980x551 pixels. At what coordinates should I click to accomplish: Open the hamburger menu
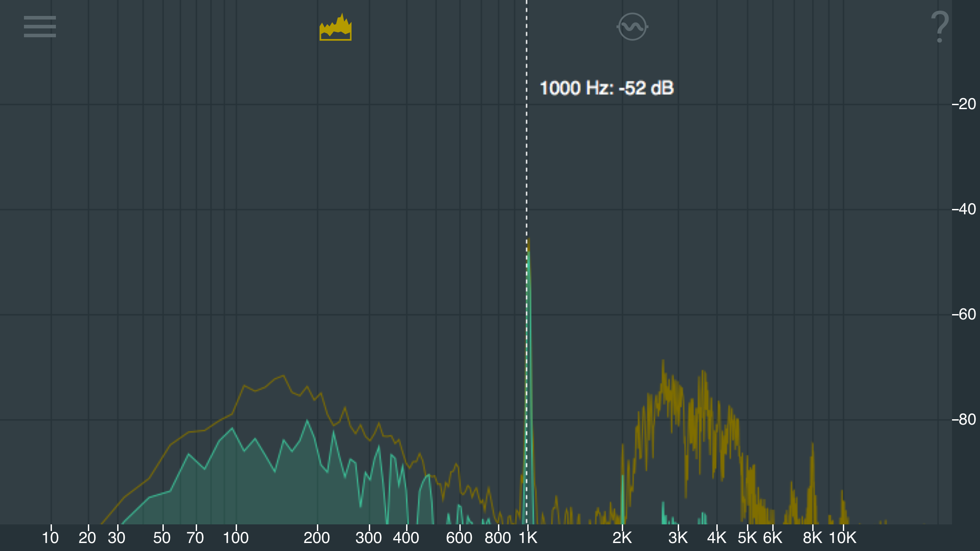click(x=40, y=27)
